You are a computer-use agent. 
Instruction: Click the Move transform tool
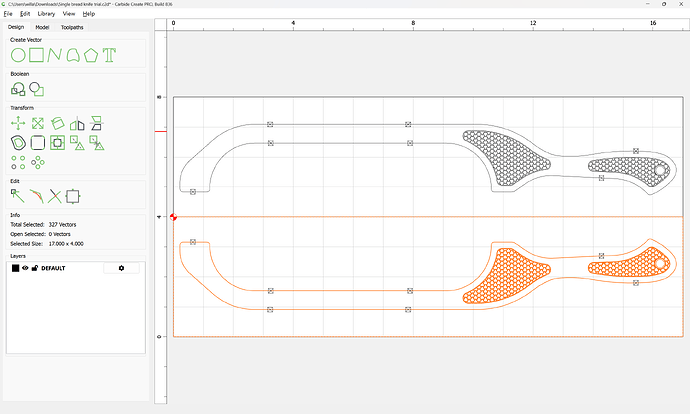(17, 123)
